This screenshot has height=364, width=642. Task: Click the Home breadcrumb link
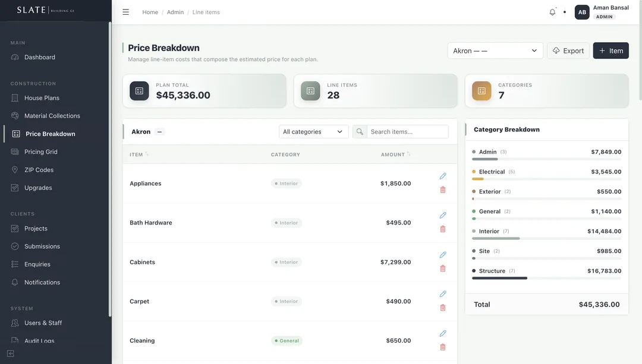150,12
